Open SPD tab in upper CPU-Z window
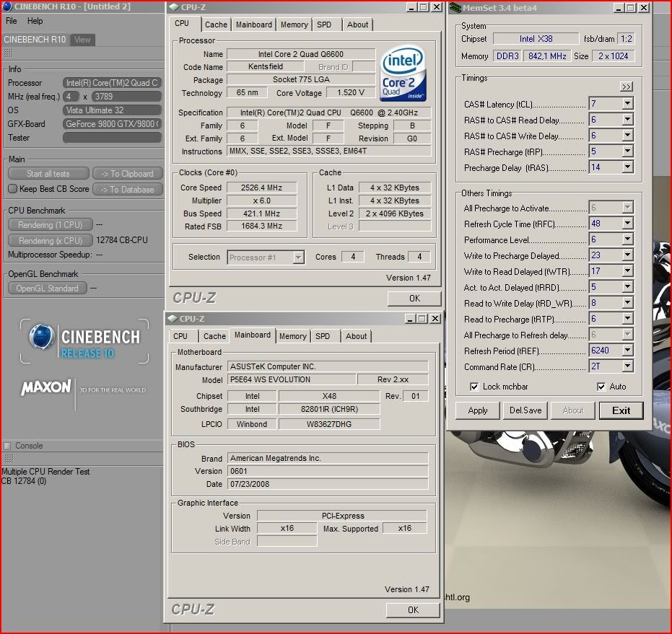The height and width of the screenshot is (634, 672). tap(324, 25)
